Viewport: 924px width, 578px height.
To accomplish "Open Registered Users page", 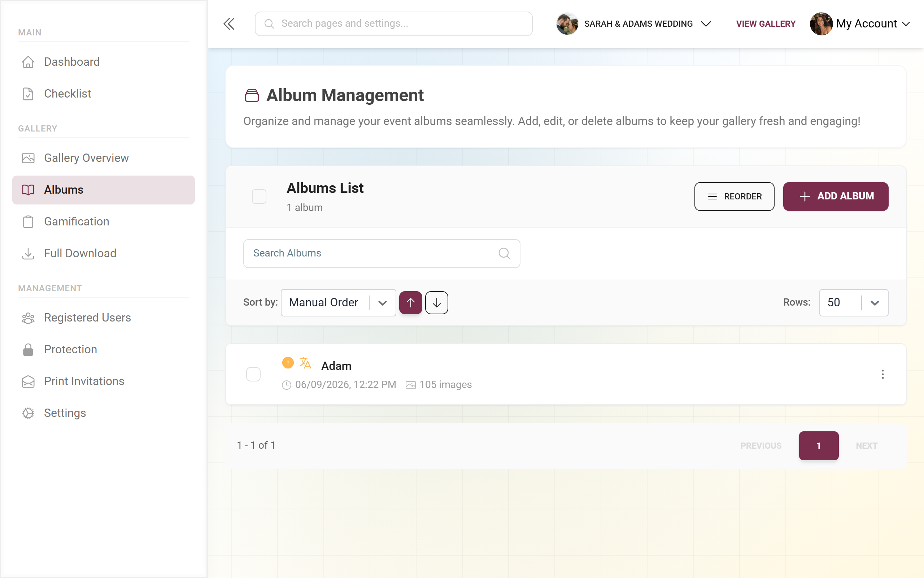I will coord(104,318).
